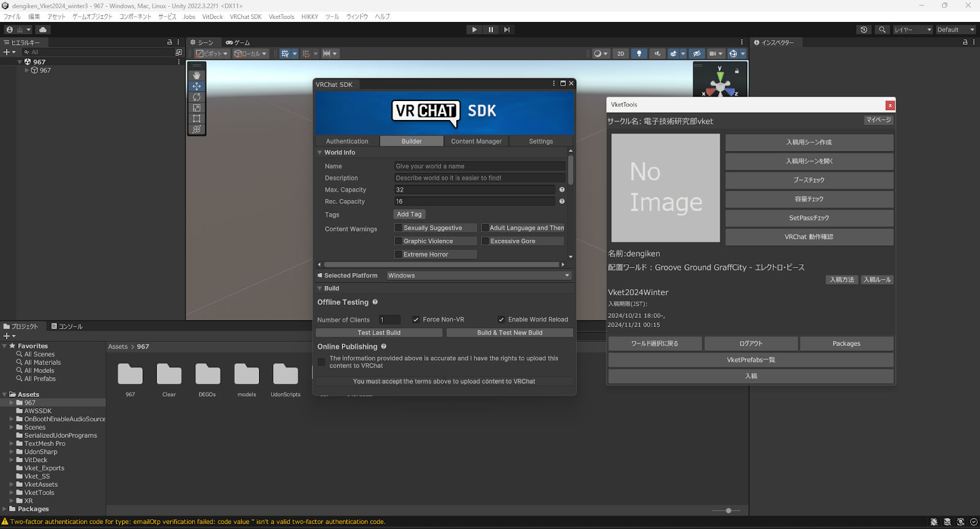Click the SetPassチェック button
The height and width of the screenshot is (529, 980).
tap(809, 218)
